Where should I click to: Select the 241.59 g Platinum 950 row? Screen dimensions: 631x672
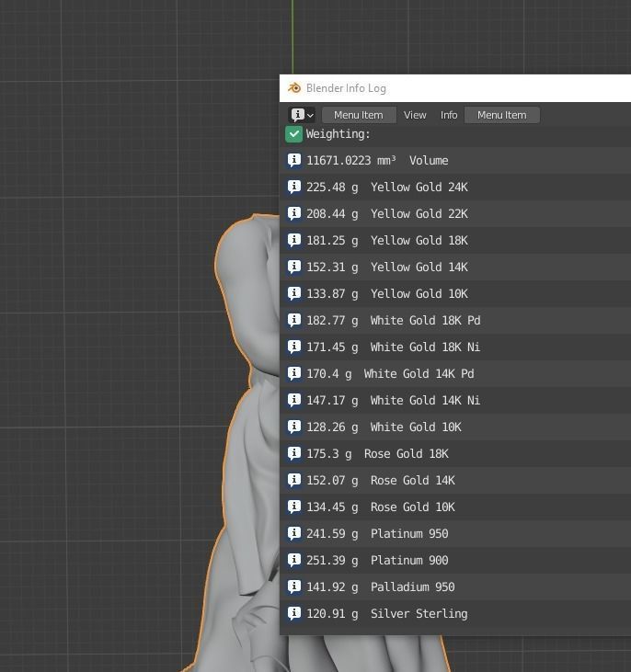[455, 533]
